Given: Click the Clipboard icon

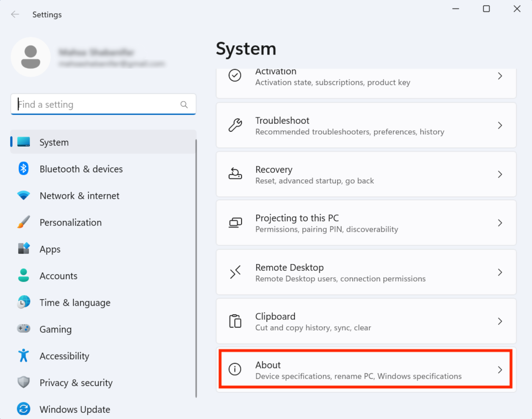Looking at the screenshot, I should click(235, 321).
